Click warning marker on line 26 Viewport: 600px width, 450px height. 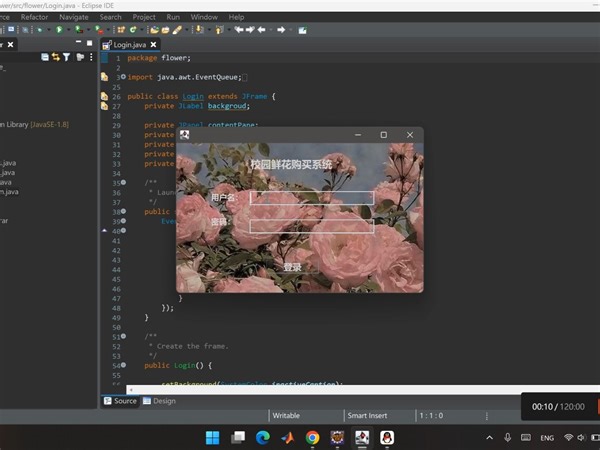click(104, 96)
